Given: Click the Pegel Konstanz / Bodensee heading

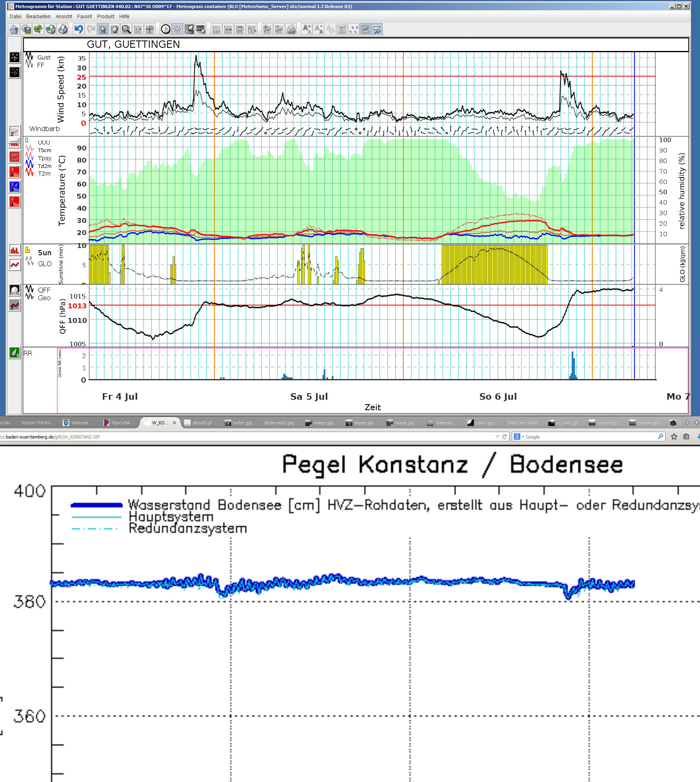Looking at the screenshot, I should pyautogui.click(x=452, y=465).
